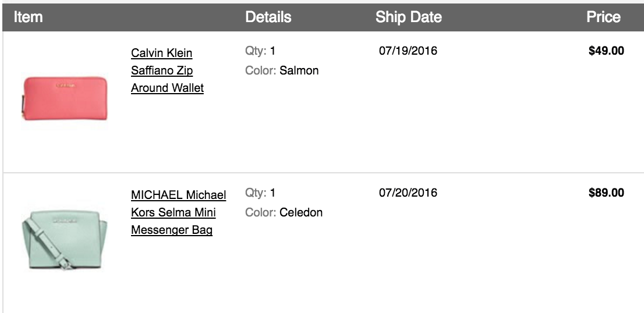Screen dimensions: 644x313
Task: Click the Item column header
Action: [29, 17]
